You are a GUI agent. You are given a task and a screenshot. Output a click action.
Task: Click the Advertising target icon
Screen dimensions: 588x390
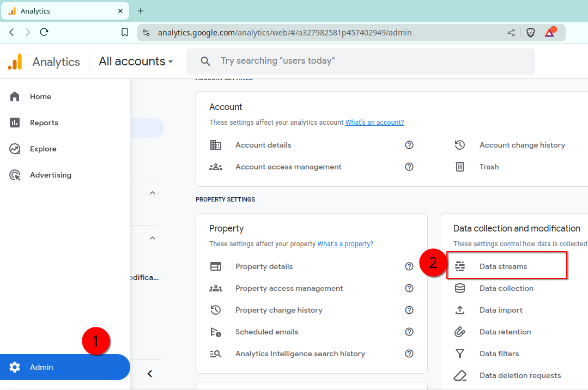pos(15,175)
